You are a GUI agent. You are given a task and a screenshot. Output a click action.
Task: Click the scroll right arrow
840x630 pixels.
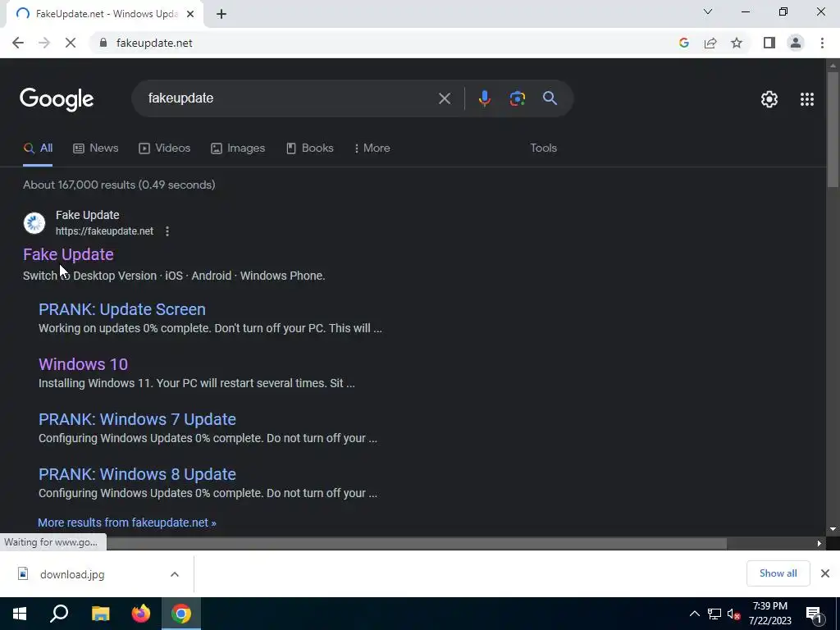pyautogui.click(x=819, y=543)
